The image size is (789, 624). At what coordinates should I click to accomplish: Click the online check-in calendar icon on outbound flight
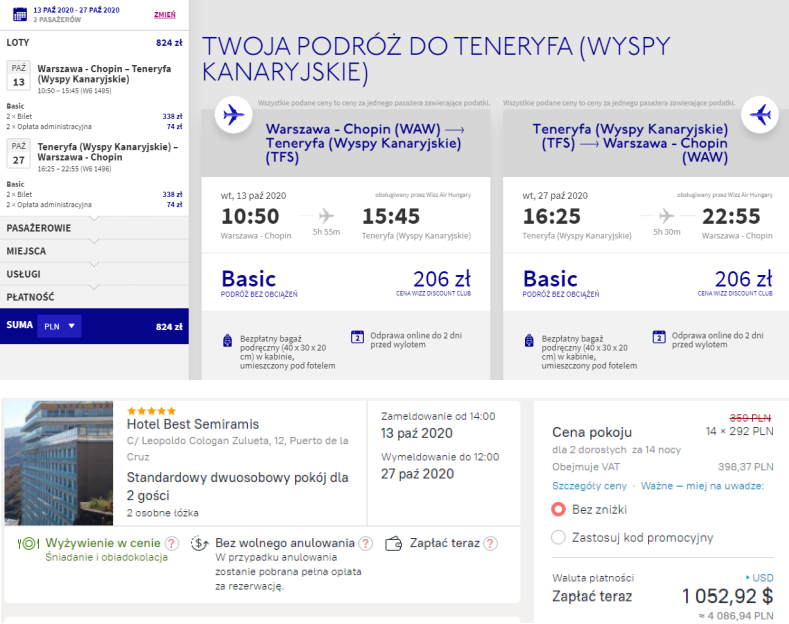click(357, 336)
